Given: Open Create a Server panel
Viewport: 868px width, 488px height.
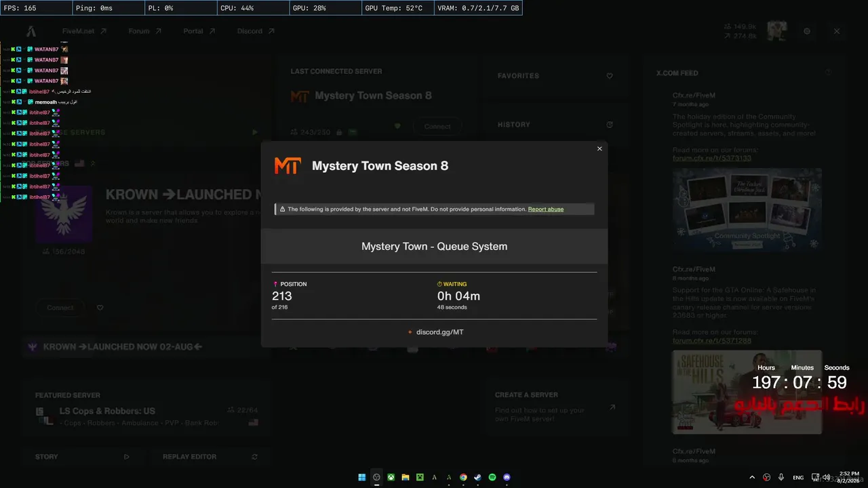Looking at the screenshot, I should pos(555,407).
